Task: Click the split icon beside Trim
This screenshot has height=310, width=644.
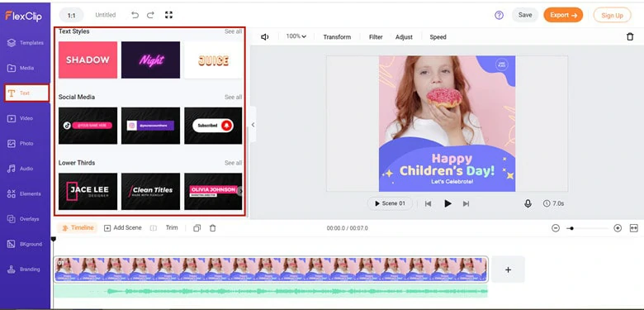Action: (x=154, y=228)
